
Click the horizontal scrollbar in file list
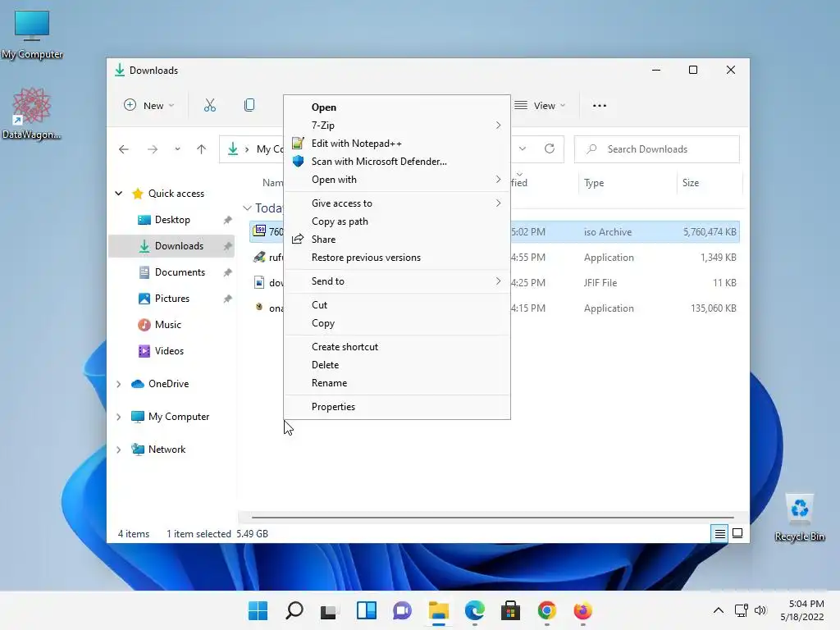click(492, 518)
